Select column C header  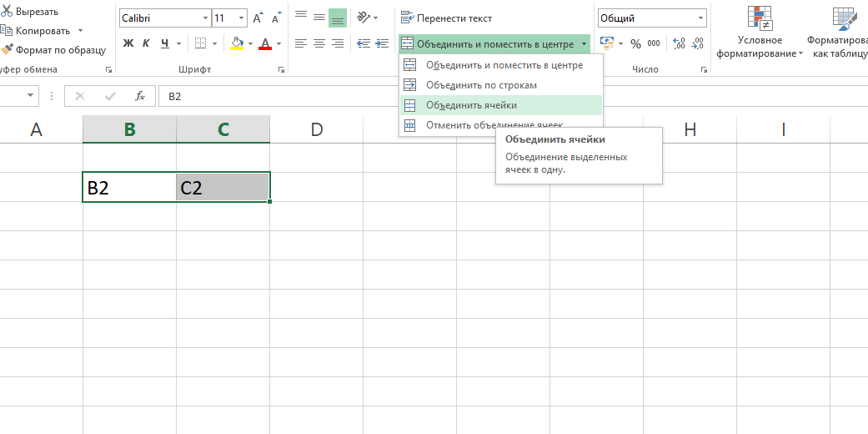coord(223,129)
